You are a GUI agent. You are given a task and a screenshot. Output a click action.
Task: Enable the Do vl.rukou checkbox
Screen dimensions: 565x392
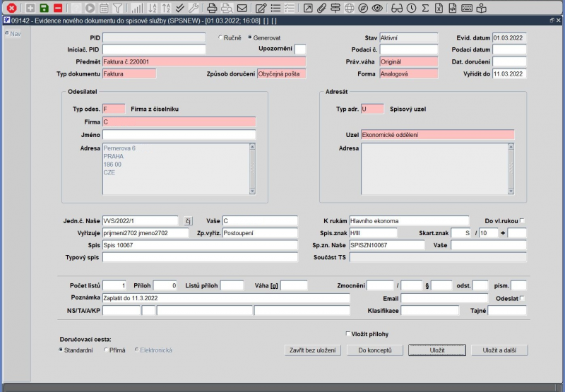pos(522,220)
